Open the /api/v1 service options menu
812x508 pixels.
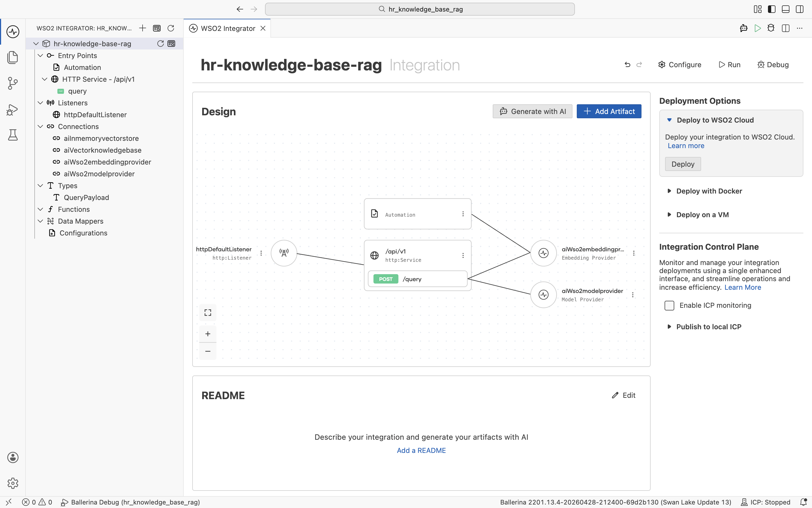click(463, 256)
